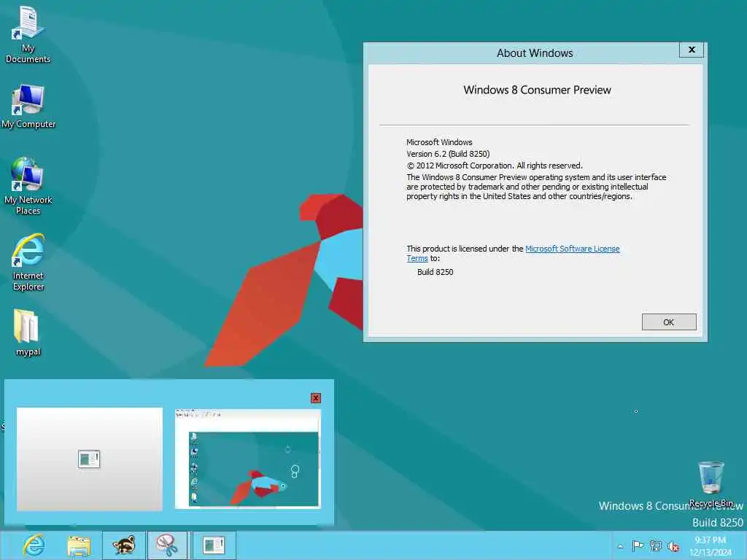Click the Version 6.2 (Build 8250) text
The width and height of the screenshot is (747, 560).
click(x=448, y=154)
